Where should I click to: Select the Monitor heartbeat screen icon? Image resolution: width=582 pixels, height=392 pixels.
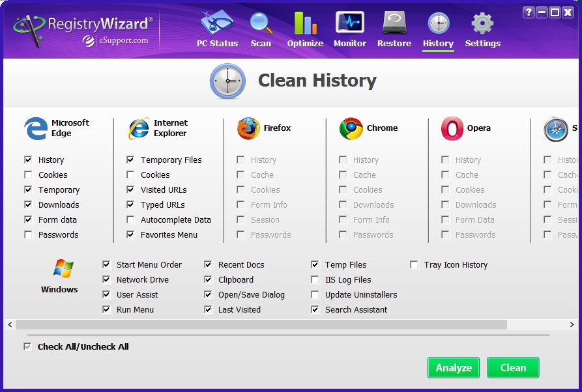click(349, 22)
